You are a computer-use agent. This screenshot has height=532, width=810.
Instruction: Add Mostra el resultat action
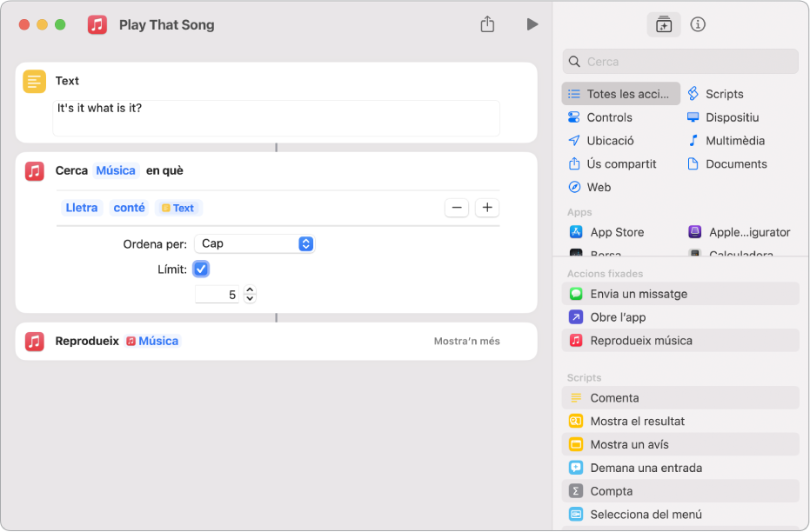point(680,421)
